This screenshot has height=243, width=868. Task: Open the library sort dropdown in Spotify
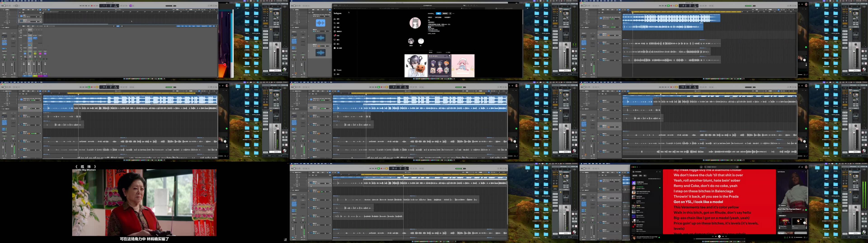click(654, 179)
